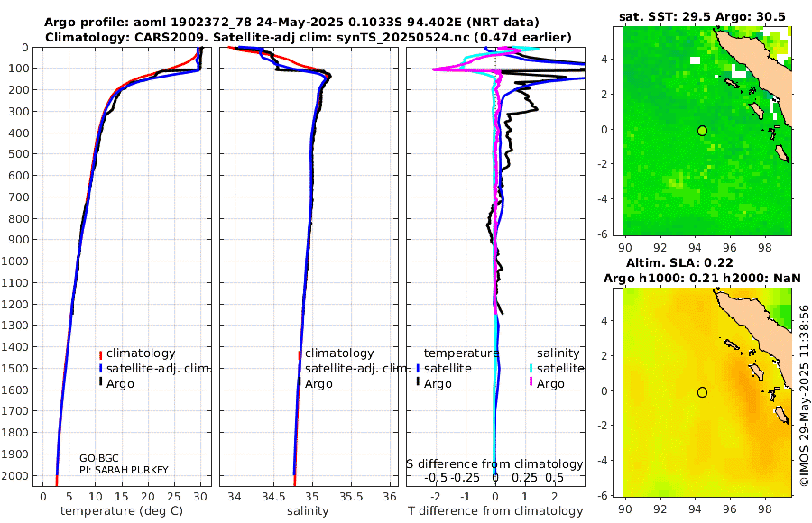
Task: Click latitude label -6 beside SST map
Action: coord(603,234)
